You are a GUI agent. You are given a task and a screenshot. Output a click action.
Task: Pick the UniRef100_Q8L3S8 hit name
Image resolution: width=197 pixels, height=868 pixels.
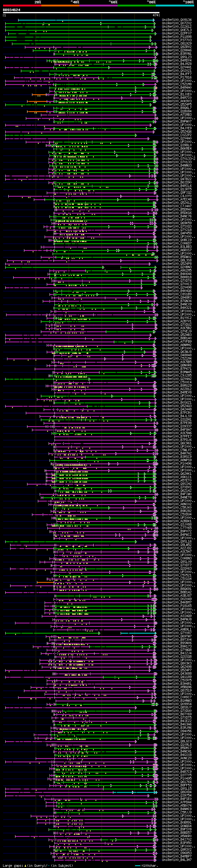pos(177,260)
